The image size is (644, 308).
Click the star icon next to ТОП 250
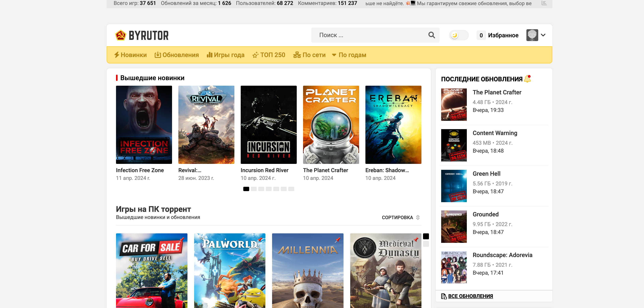pos(255,55)
